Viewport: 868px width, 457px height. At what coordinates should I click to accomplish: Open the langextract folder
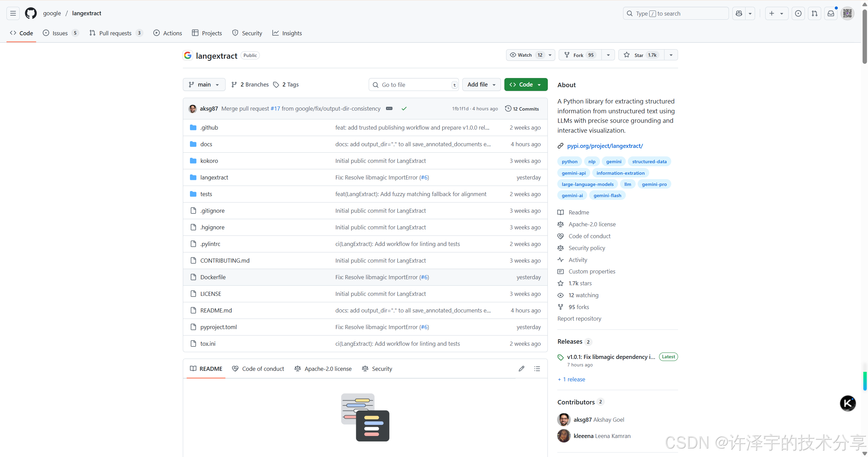click(x=214, y=177)
